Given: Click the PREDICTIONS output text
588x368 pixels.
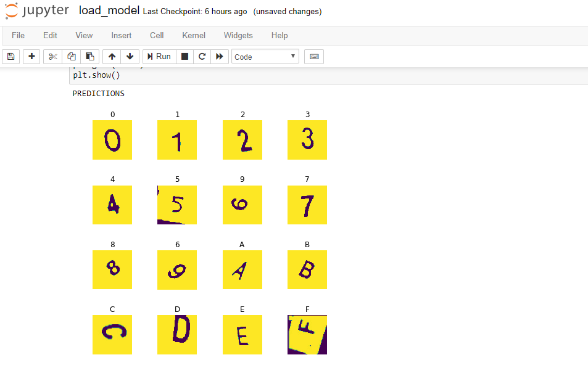Looking at the screenshot, I should point(98,94).
